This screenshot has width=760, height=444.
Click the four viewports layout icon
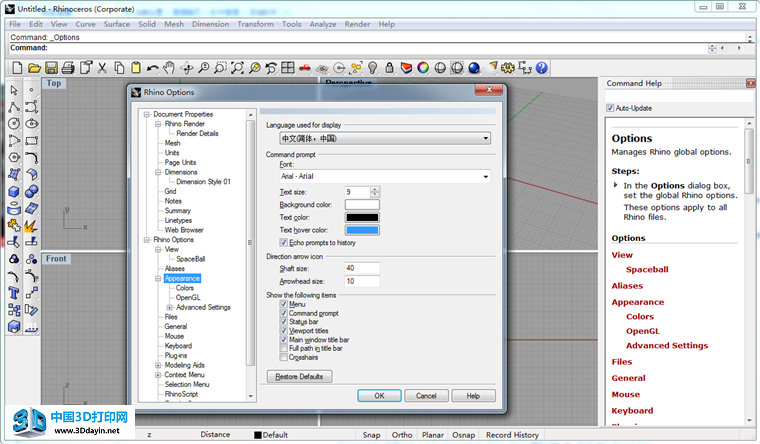(288, 68)
